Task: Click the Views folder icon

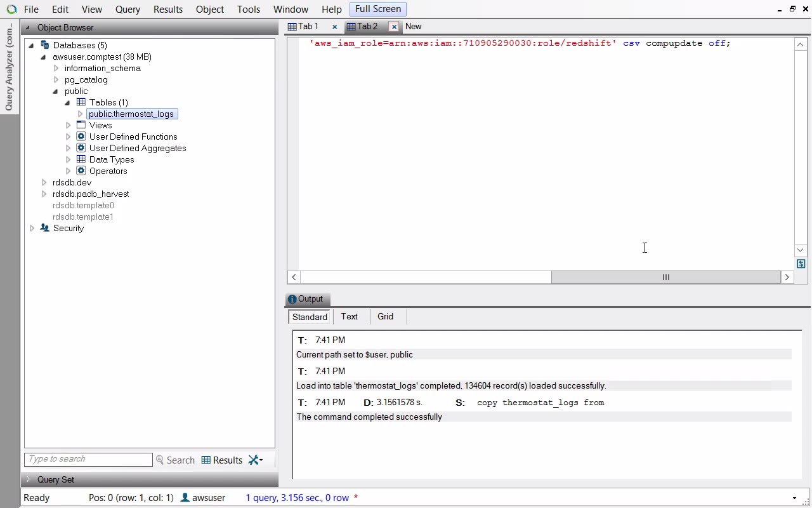Action: (81, 125)
